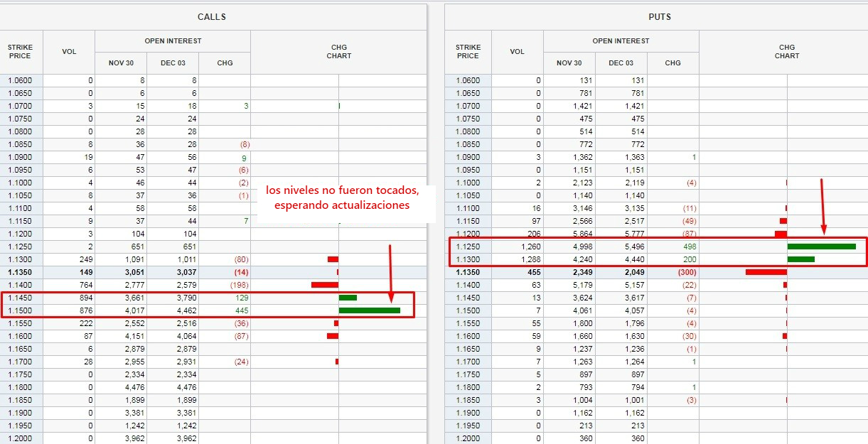Select the bold 1.1350 strike in Calls table

tap(21, 272)
